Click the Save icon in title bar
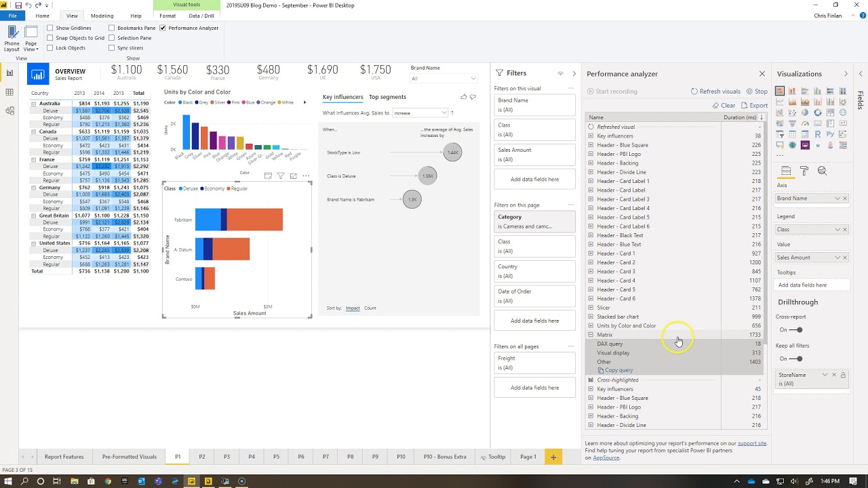Viewport: 868px width, 488px height. [x=18, y=5]
